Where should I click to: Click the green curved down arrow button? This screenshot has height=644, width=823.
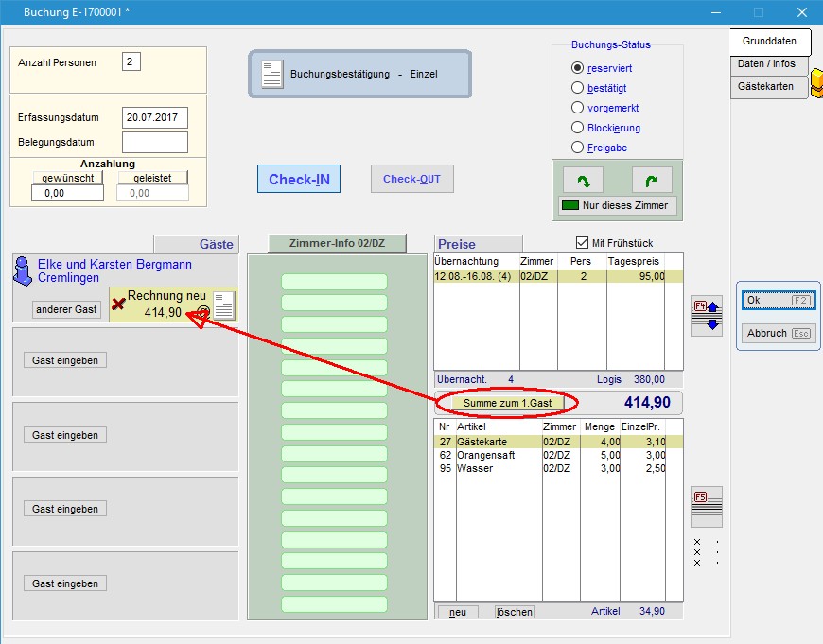click(582, 180)
